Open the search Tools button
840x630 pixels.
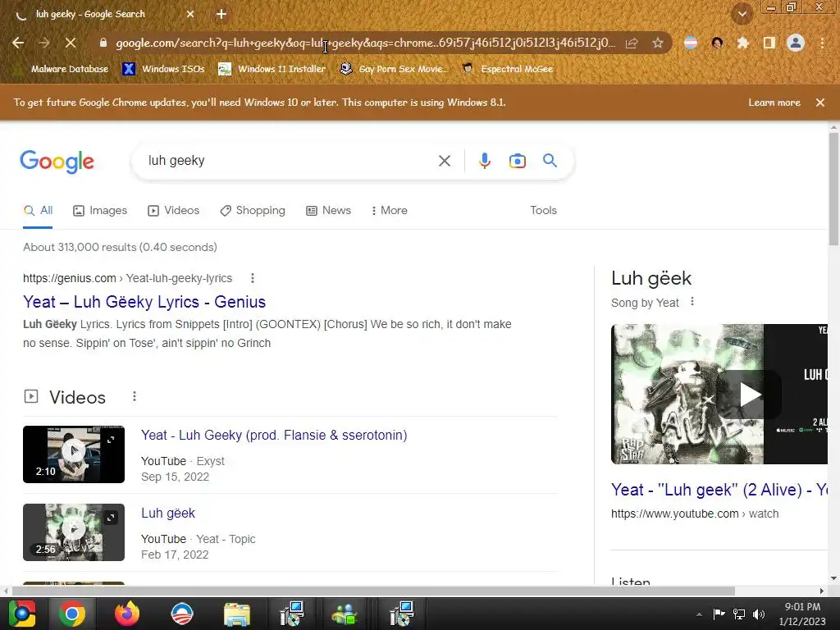click(x=543, y=211)
